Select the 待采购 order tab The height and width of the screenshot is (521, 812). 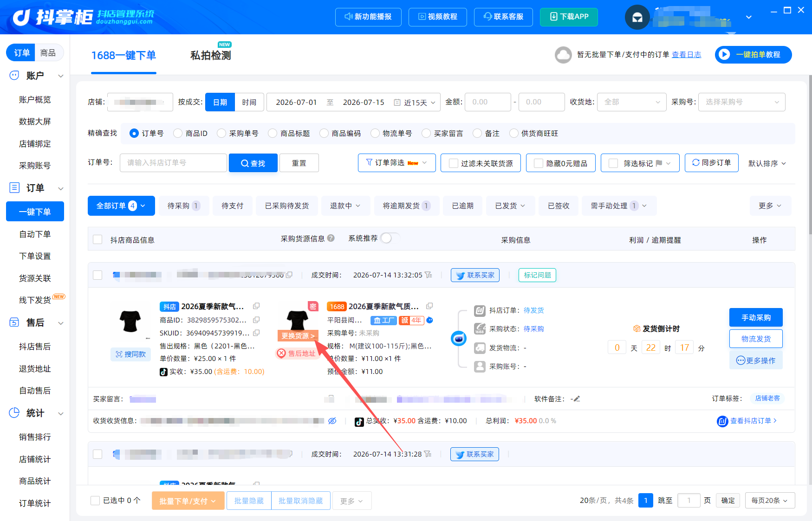pos(184,206)
